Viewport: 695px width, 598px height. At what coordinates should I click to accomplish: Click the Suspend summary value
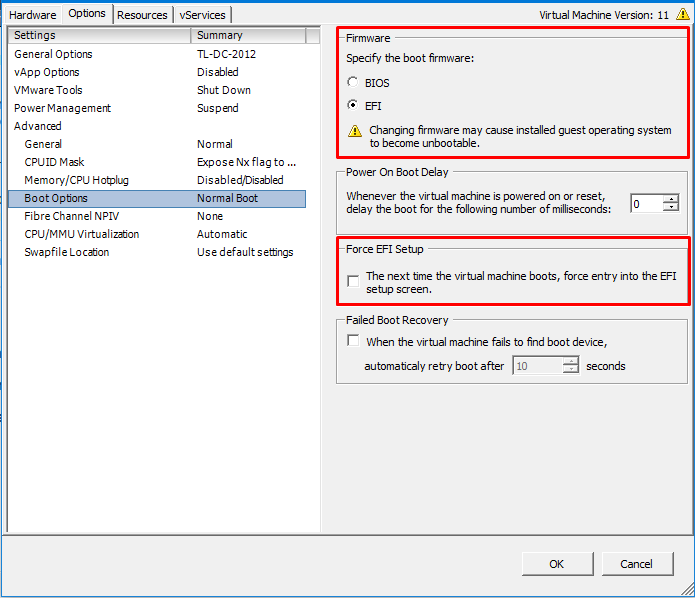pos(218,108)
